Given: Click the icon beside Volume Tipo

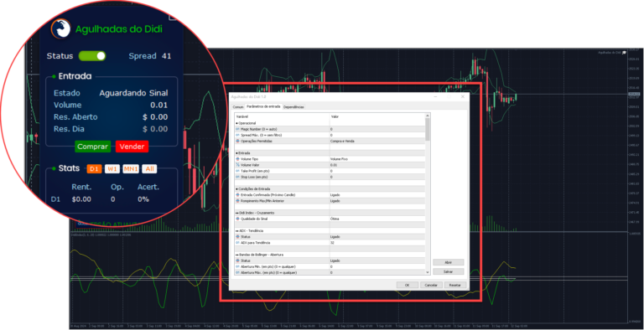Looking at the screenshot, I should pos(237,158).
